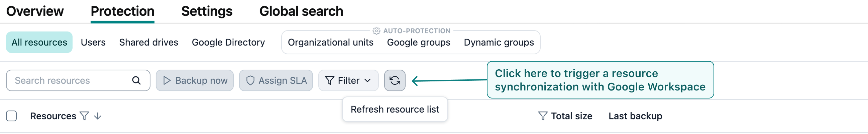The width and height of the screenshot is (868, 134).
Task: Click the funnel icon beside Total size
Action: tap(542, 116)
